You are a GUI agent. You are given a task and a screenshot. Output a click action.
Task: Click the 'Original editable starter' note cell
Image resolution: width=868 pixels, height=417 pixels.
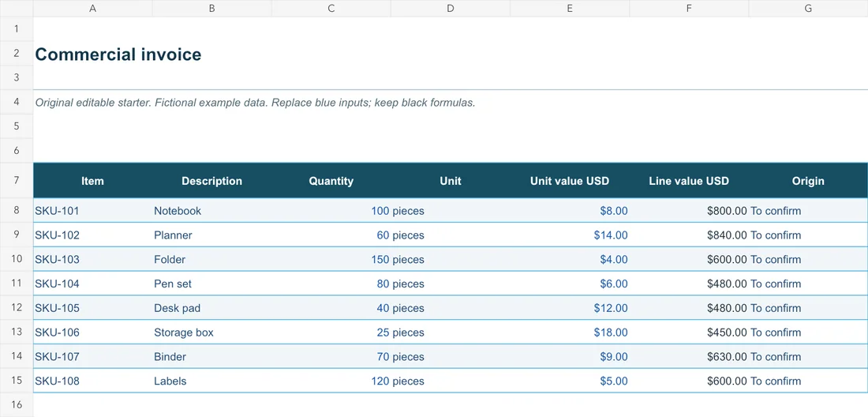point(92,103)
